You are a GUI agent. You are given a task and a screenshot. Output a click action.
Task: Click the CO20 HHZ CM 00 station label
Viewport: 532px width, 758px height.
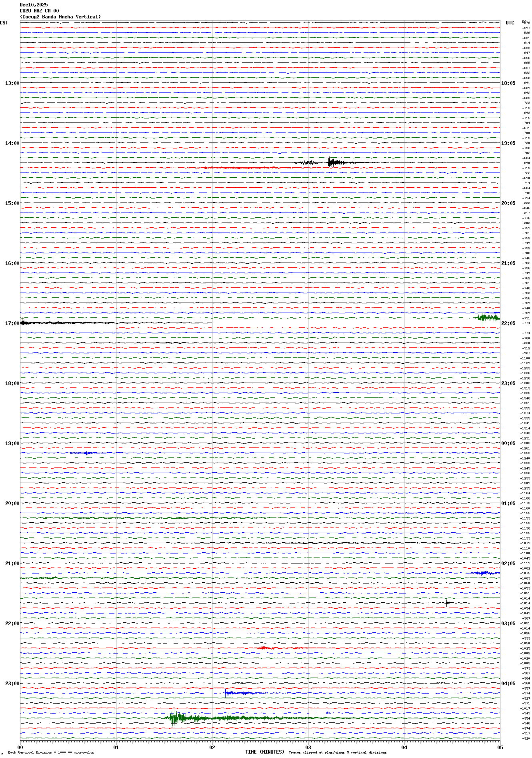[x=39, y=11]
